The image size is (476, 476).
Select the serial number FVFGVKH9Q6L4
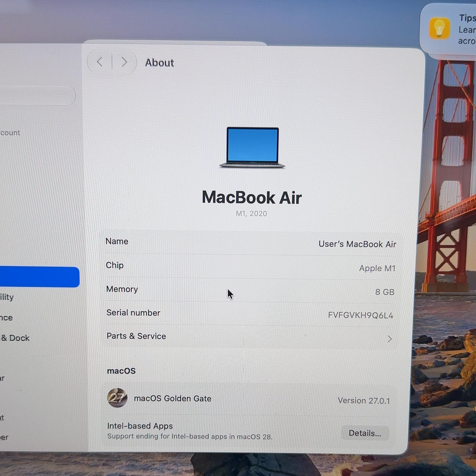361,315
